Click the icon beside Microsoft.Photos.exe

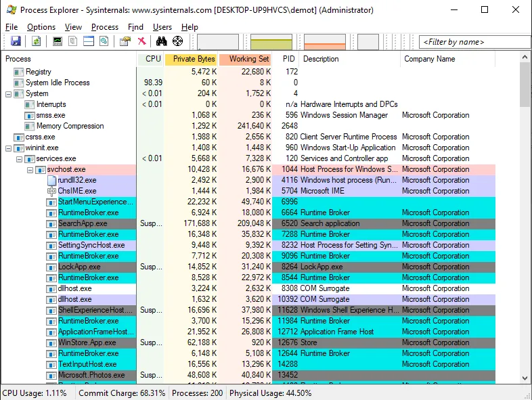click(x=51, y=375)
